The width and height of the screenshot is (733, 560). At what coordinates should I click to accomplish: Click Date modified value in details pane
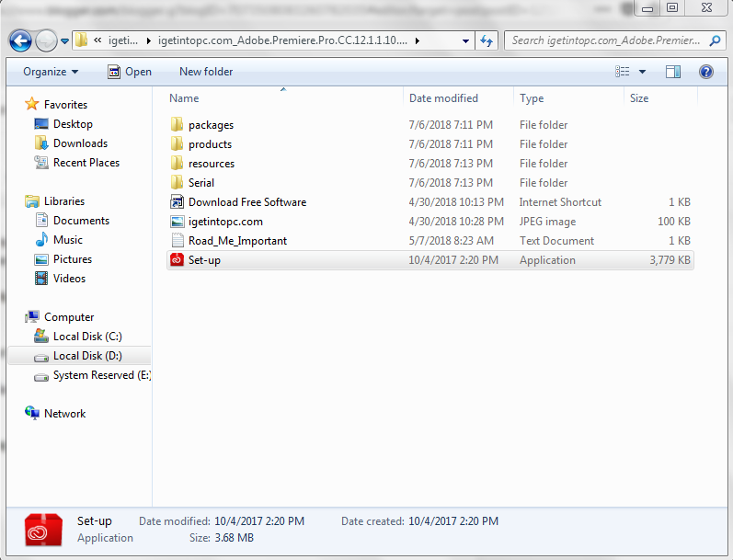click(x=259, y=521)
